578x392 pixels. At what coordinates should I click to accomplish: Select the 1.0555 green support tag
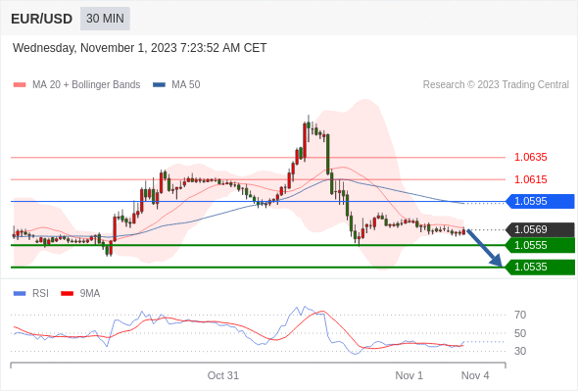541,245
